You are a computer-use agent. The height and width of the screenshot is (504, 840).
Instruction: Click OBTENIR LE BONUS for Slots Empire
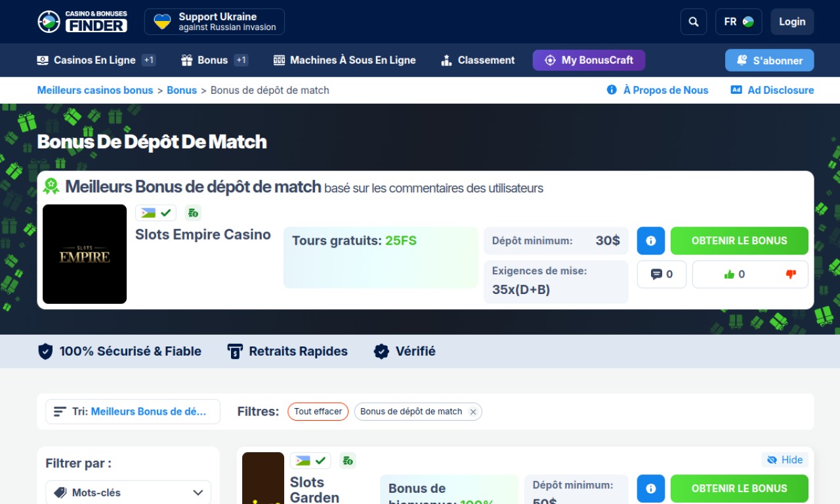point(739,241)
